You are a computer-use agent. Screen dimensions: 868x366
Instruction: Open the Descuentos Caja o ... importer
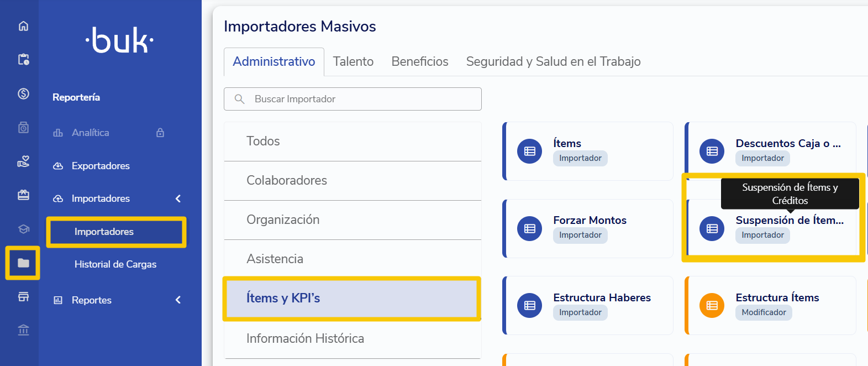[x=788, y=143]
